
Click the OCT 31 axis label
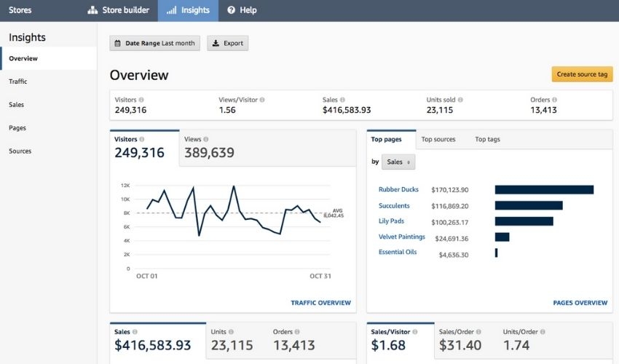(x=320, y=276)
